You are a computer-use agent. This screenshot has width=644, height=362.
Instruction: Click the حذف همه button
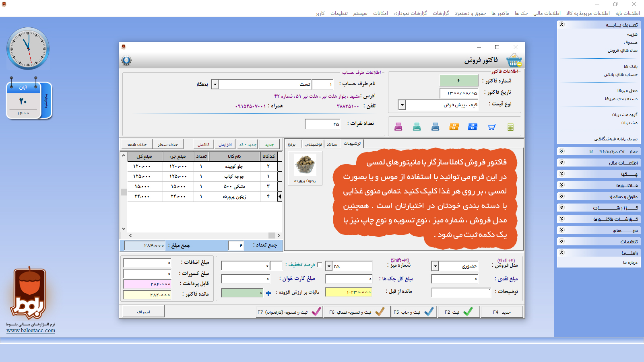click(x=137, y=144)
